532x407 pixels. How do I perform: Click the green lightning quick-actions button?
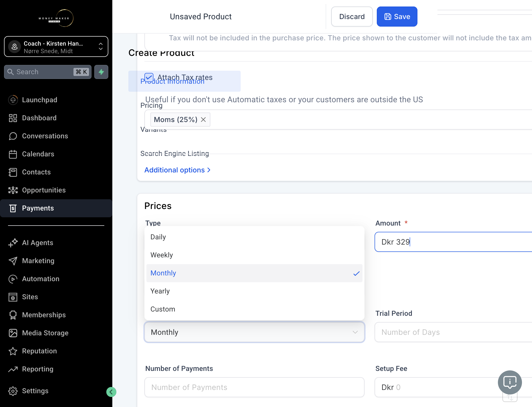[101, 72]
